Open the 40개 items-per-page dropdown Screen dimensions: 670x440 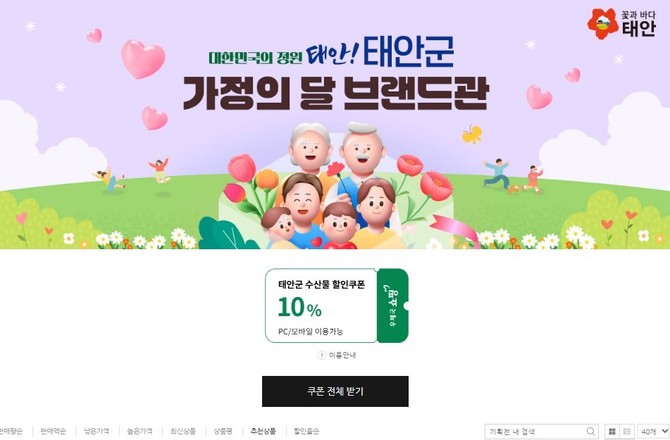[x=654, y=431]
